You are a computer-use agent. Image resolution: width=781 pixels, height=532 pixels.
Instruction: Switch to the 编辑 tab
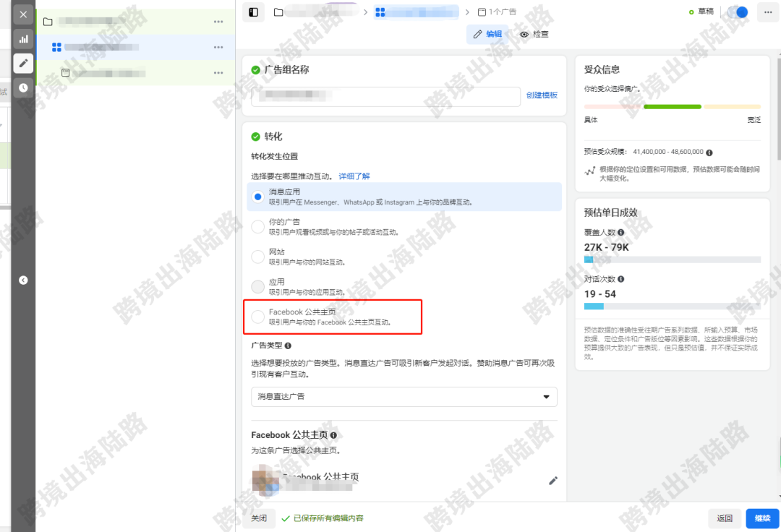click(x=487, y=34)
